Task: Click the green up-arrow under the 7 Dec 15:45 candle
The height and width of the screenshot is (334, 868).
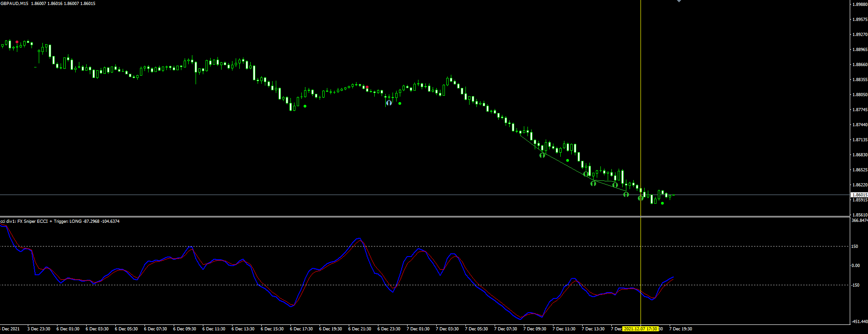Action: point(615,185)
